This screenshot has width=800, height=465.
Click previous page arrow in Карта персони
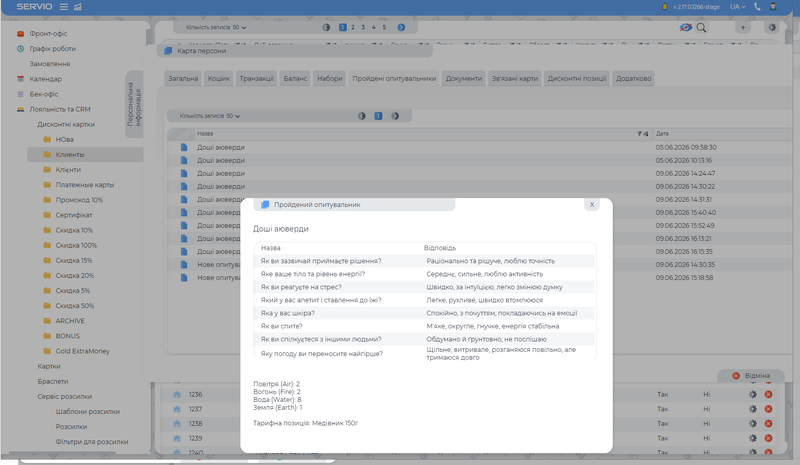click(362, 116)
